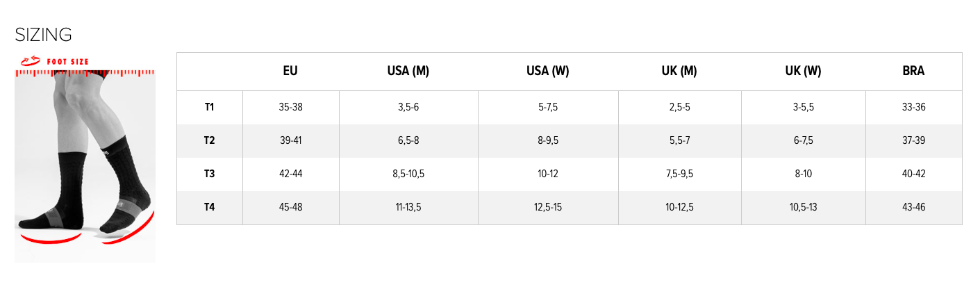980x287 pixels.
Task: Select the EU column header
Action: [290, 71]
